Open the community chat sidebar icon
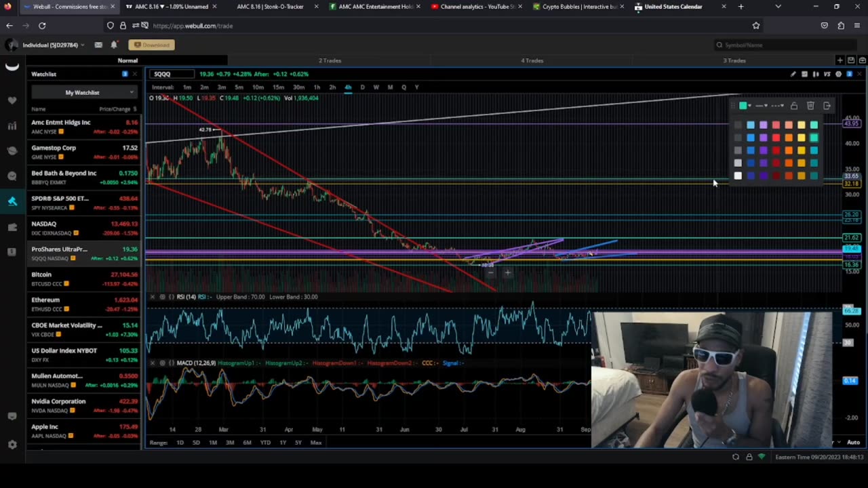 [x=12, y=176]
